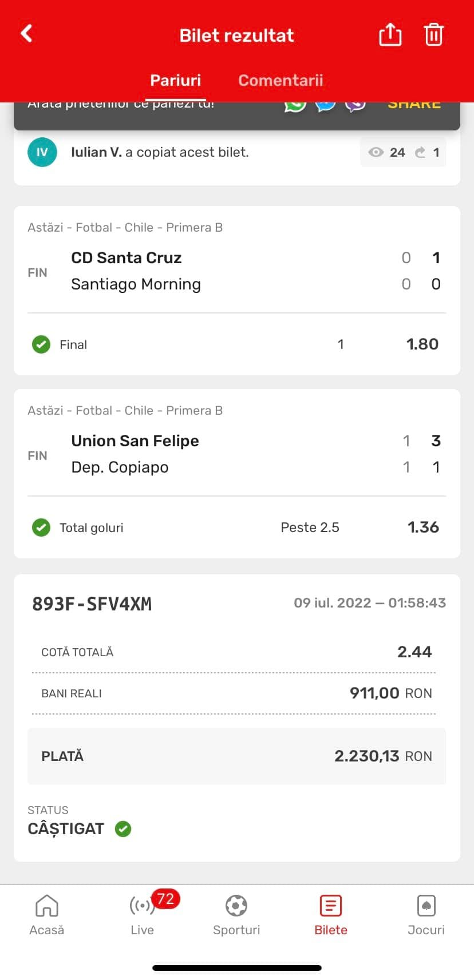
Task: Tap the copied count arrow icon
Action: coord(421,152)
